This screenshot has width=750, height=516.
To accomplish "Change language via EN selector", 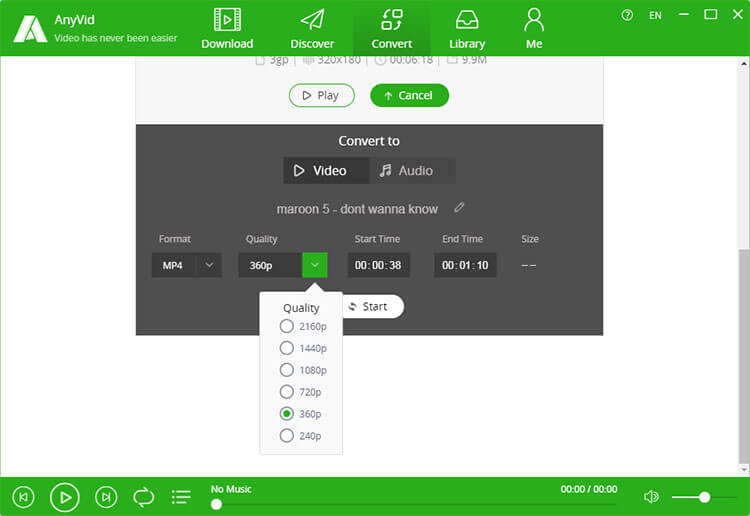I will point(655,15).
